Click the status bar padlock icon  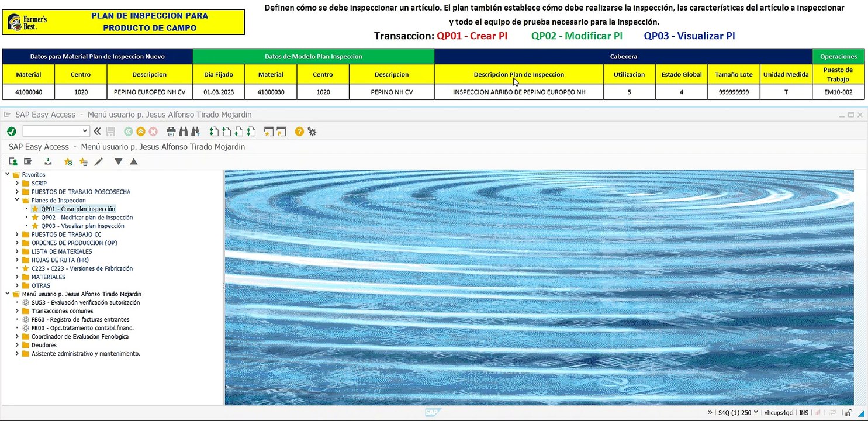tap(848, 413)
